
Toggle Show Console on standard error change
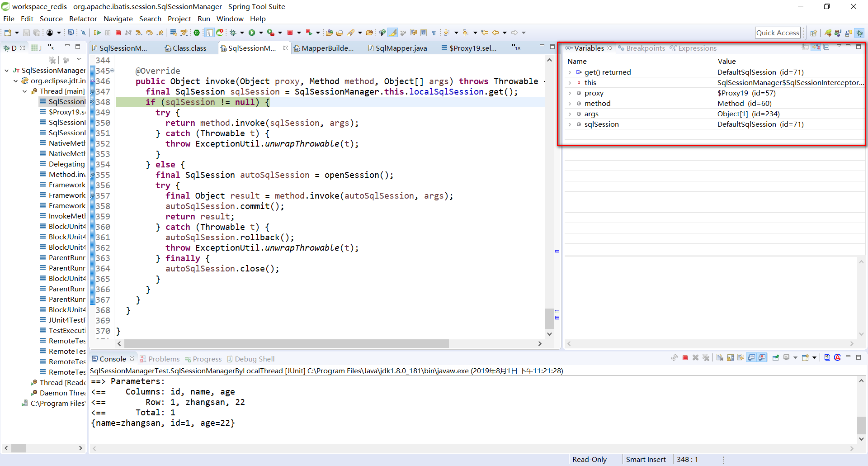[762, 358]
